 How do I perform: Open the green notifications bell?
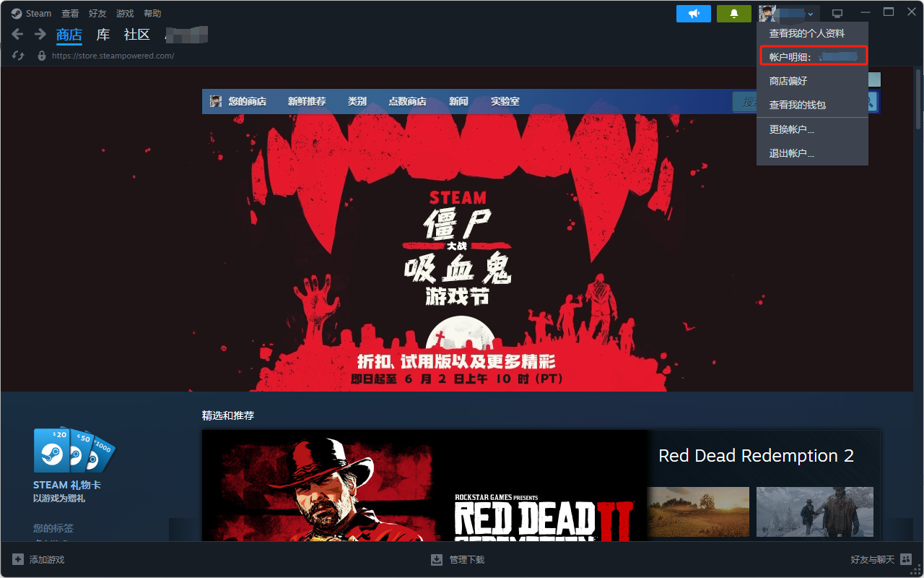click(x=734, y=14)
